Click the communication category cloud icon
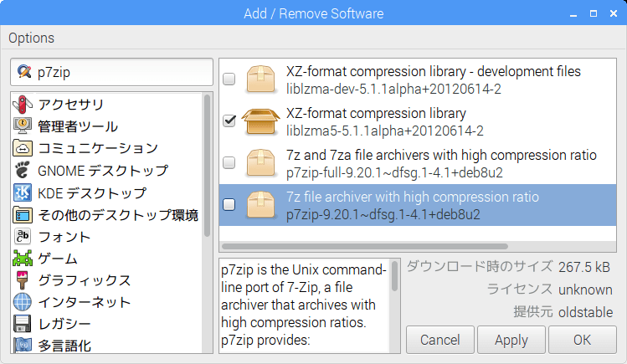 tap(23, 148)
